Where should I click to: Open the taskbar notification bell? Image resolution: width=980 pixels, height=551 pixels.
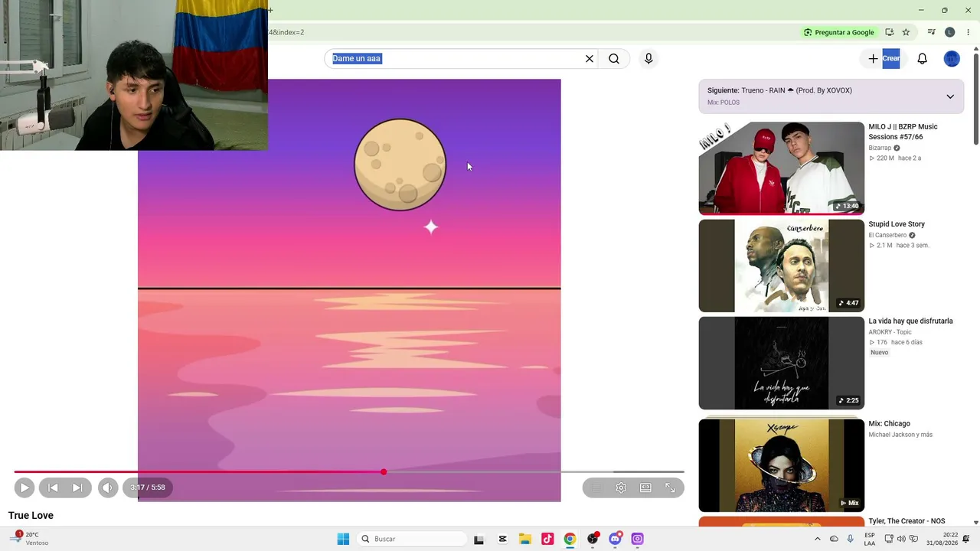pos(967,539)
